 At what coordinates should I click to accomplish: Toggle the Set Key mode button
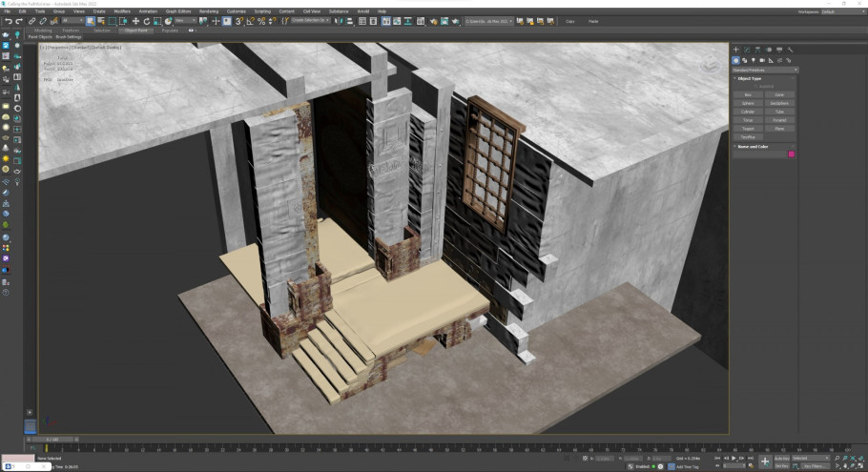point(781,466)
